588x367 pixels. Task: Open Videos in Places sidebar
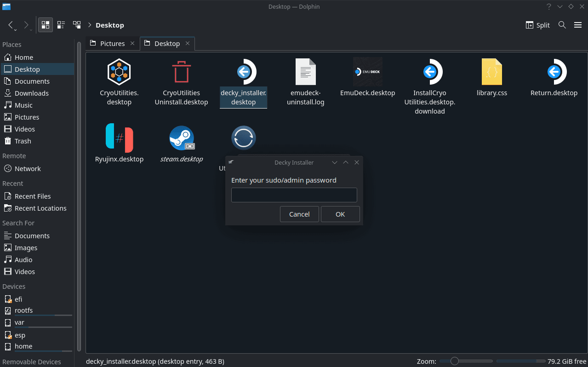37,129
